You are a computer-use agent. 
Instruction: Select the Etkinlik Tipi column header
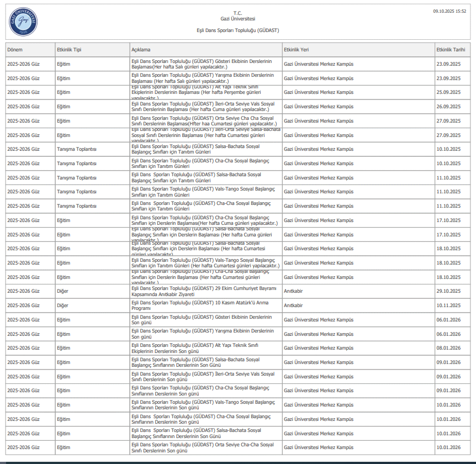click(69, 50)
